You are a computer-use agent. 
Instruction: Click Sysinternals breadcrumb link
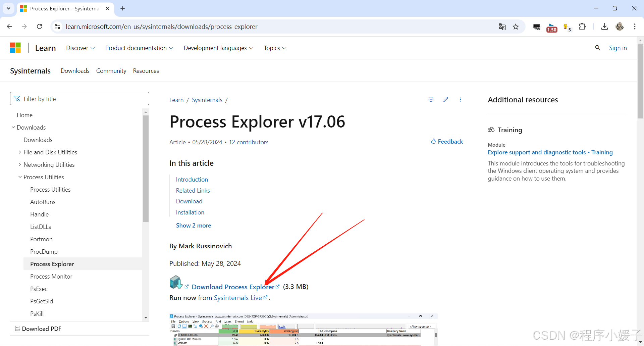(x=207, y=100)
